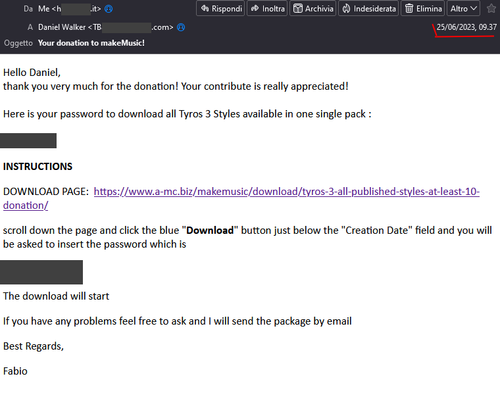
Task: Open the a-mc.biz tyros-3 download link
Action: 286,192
